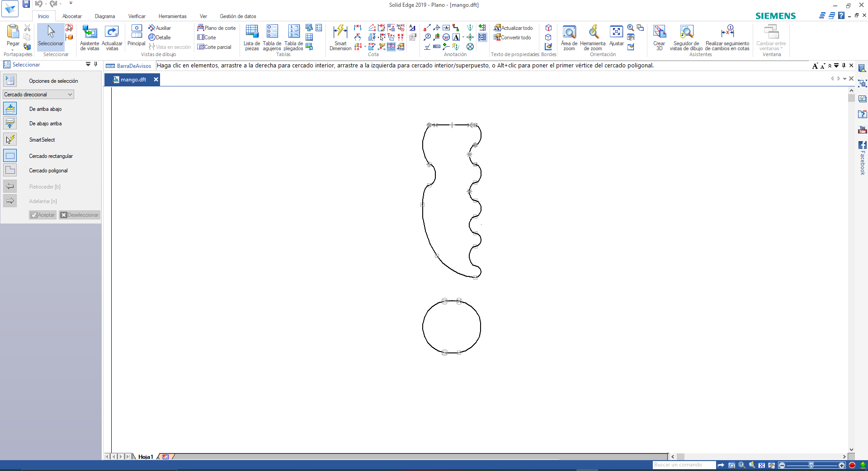Insert a Principal drawing view

point(136,36)
